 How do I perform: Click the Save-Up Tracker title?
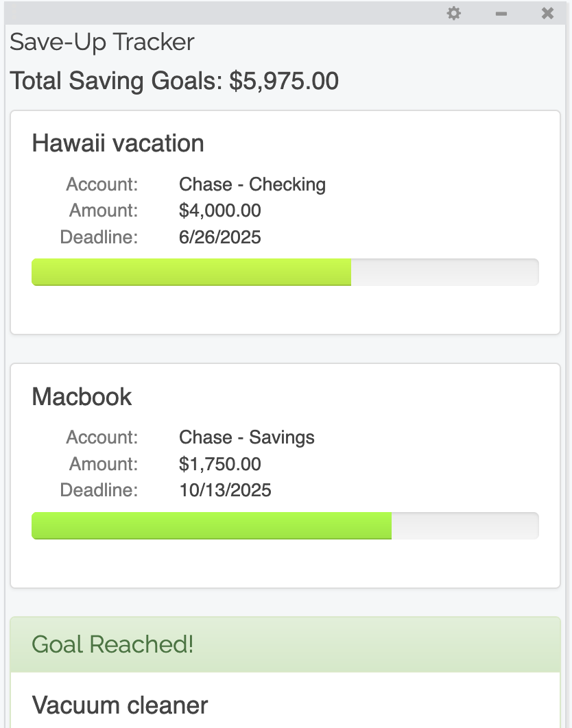click(102, 43)
